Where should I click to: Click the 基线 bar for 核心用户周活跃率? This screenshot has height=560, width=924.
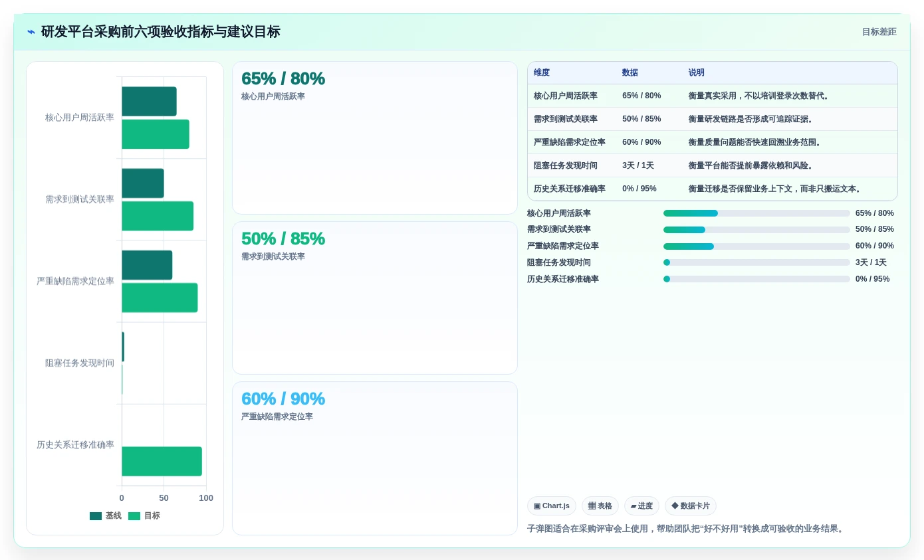coord(149,102)
